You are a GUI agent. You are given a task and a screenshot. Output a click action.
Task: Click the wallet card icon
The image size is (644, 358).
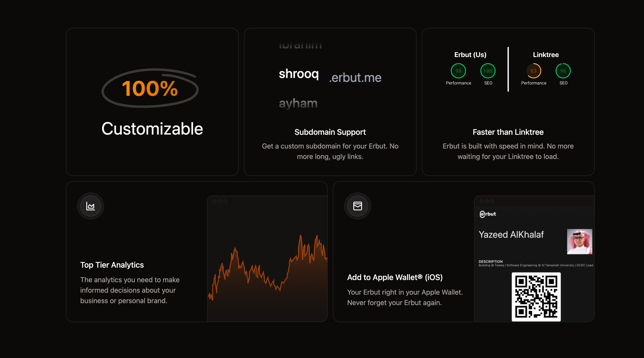click(357, 206)
